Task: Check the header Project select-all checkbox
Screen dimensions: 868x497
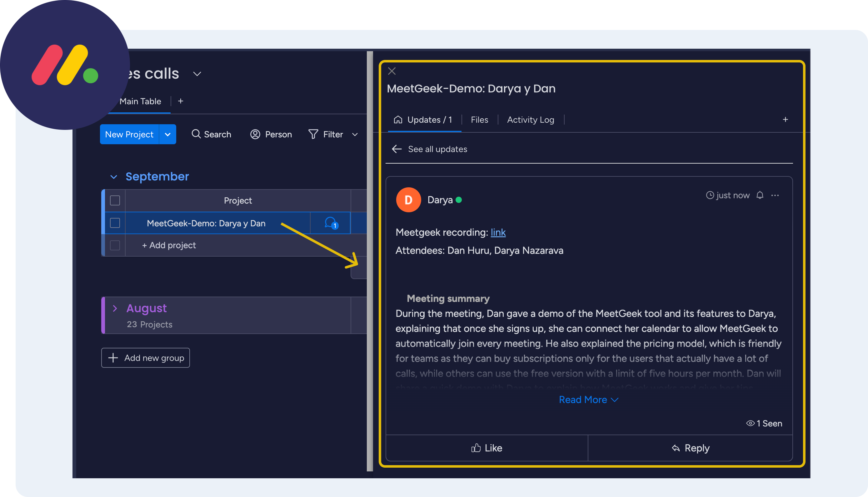Action: [115, 200]
